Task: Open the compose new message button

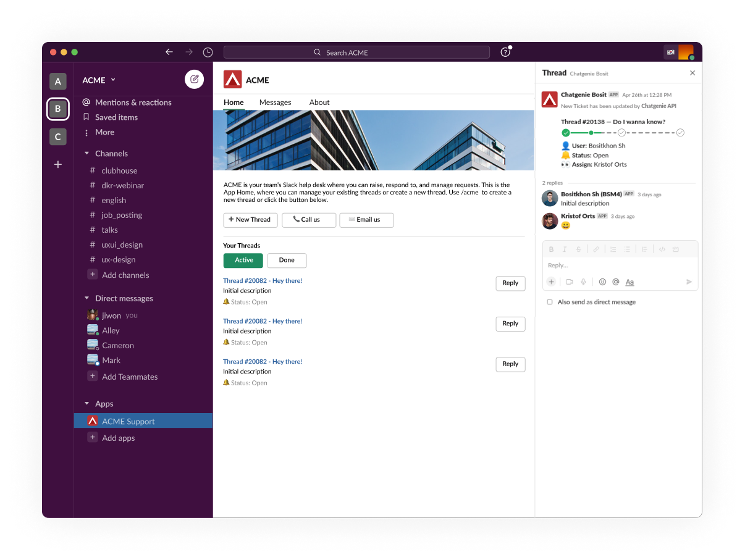Action: click(194, 79)
